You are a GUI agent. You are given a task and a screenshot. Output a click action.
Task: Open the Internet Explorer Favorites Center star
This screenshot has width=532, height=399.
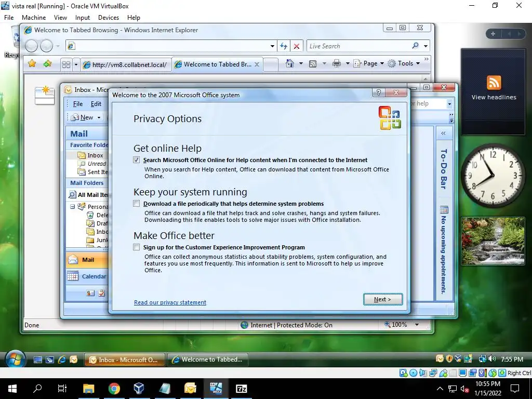[x=32, y=63]
